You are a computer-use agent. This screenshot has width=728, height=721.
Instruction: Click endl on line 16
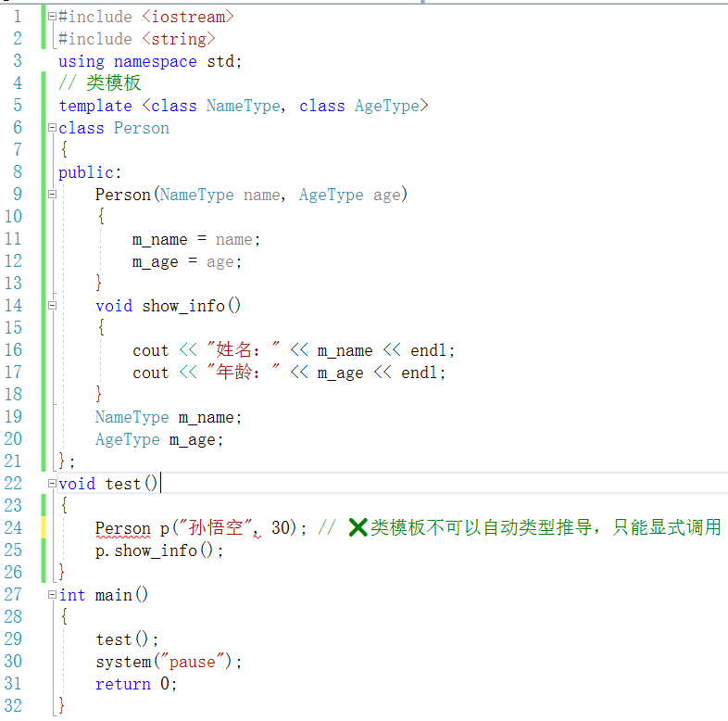[428, 350]
